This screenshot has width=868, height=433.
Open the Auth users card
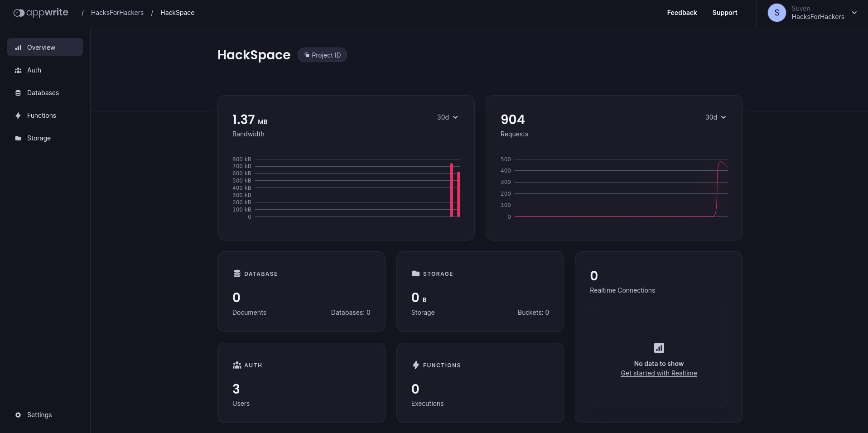point(301,383)
